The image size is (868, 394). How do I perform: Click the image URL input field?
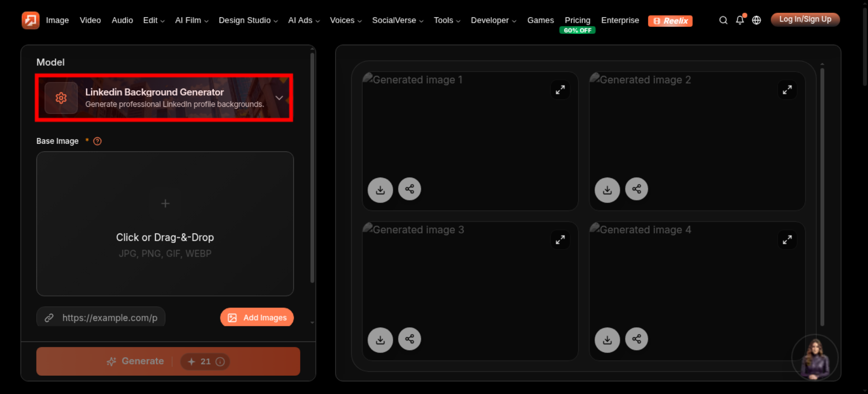(x=101, y=318)
